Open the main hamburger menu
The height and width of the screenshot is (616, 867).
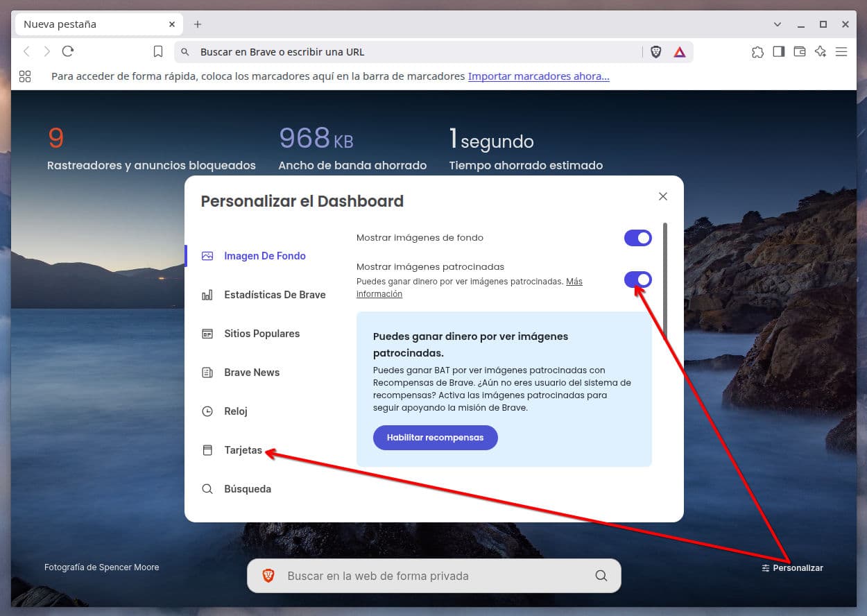(x=841, y=51)
